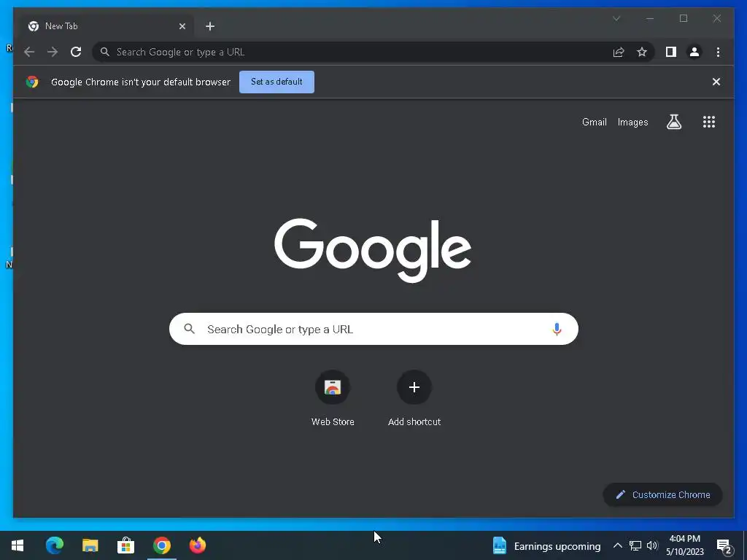Open the Windows Start menu
747x560 pixels.
pos(18,545)
